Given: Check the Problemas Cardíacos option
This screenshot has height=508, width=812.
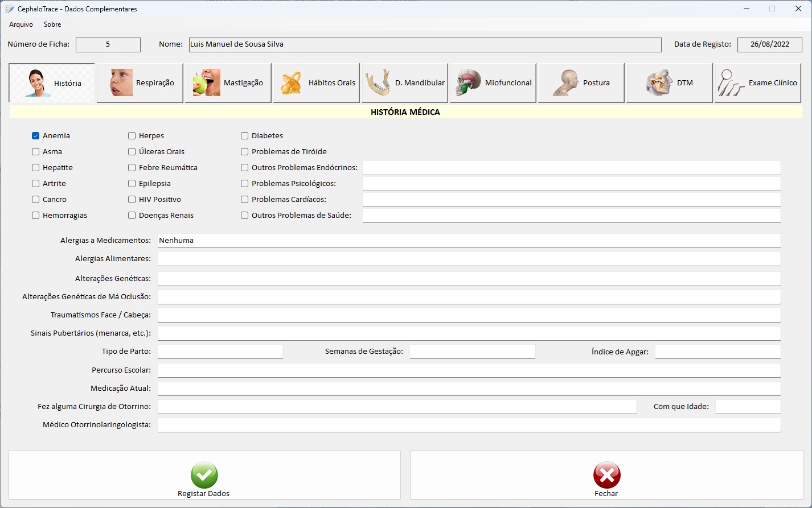Looking at the screenshot, I should (245, 200).
